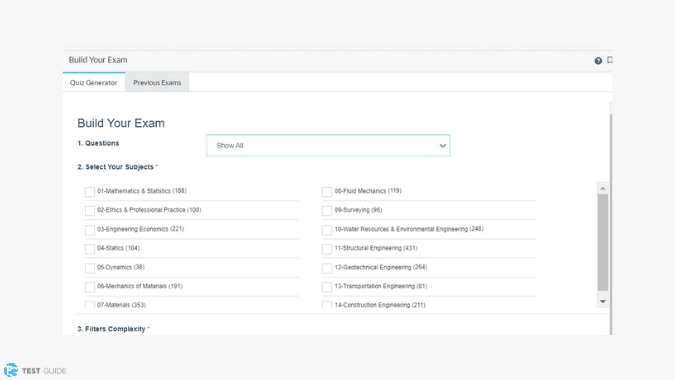Open the Show All questions dropdown

[328, 145]
